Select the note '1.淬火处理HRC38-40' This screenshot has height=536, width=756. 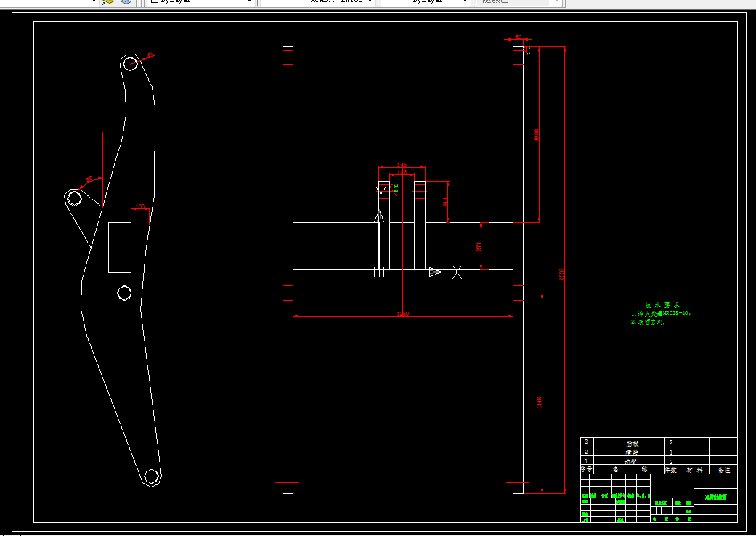pyautogui.click(x=661, y=313)
